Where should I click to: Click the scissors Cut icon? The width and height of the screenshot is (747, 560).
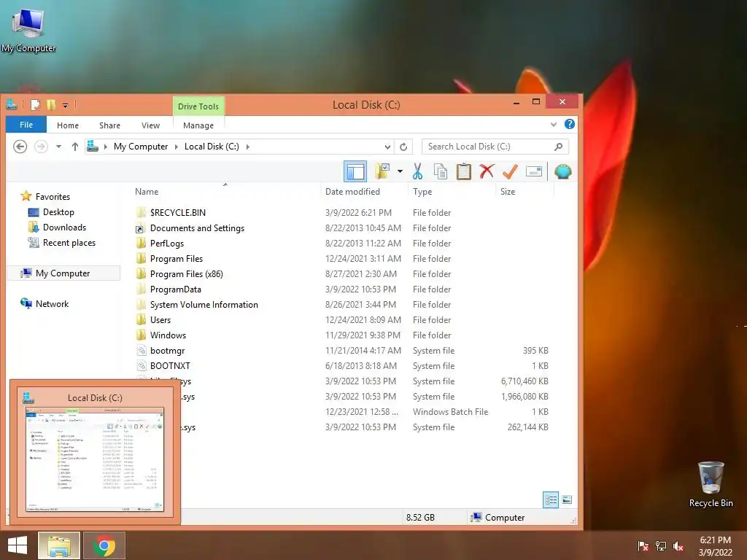coord(417,171)
